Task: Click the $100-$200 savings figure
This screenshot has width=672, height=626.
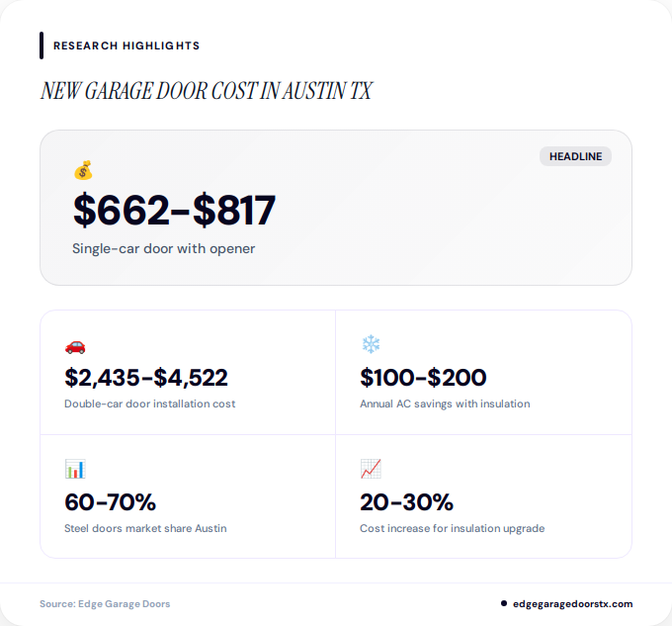Action: (x=423, y=377)
